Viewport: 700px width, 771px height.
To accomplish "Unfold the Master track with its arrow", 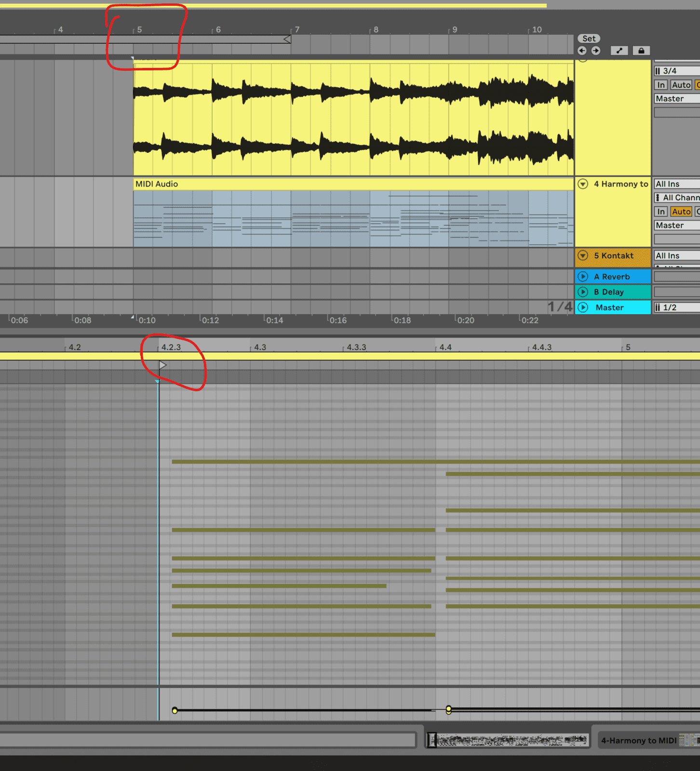I will point(583,307).
